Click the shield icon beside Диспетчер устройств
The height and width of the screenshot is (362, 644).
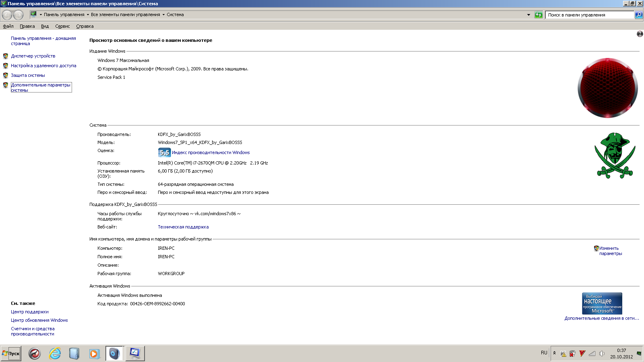[6, 56]
